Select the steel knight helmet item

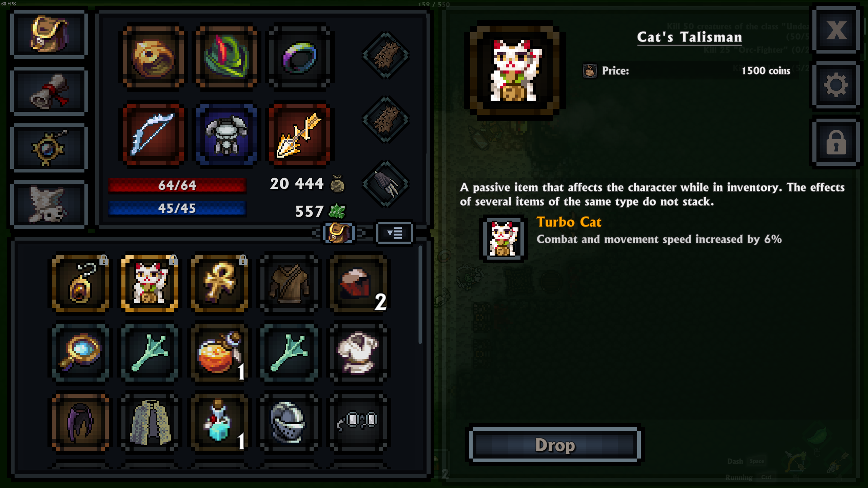click(x=289, y=422)
